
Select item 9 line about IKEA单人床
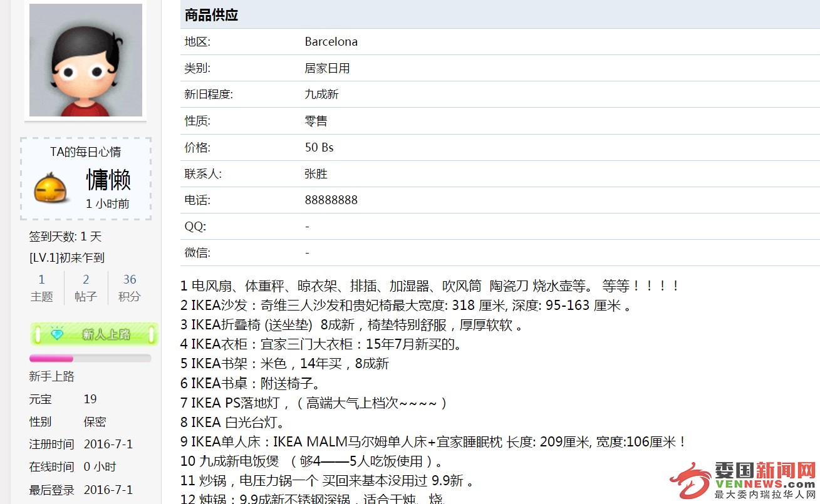click(434, 441)
